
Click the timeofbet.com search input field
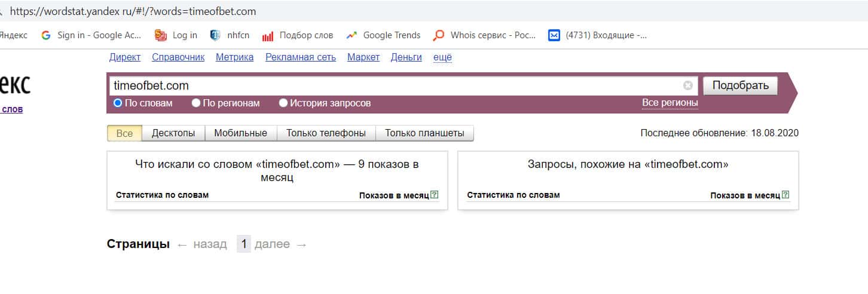395,85
